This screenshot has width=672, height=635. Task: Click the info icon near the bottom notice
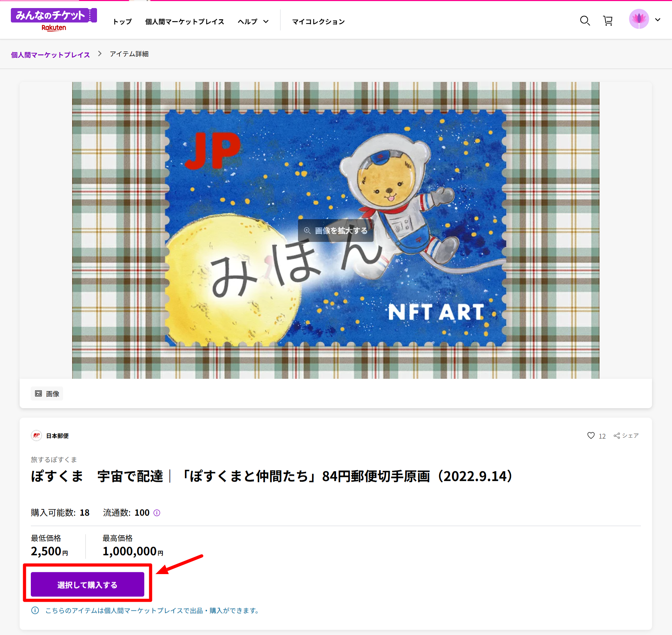point(35,610)
